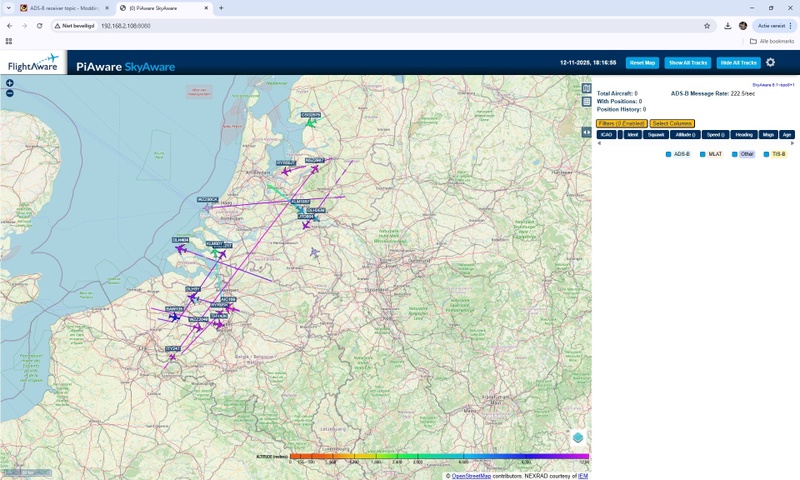Zoom in on the map
800x480 pixels.
click(x=9, y=83)
